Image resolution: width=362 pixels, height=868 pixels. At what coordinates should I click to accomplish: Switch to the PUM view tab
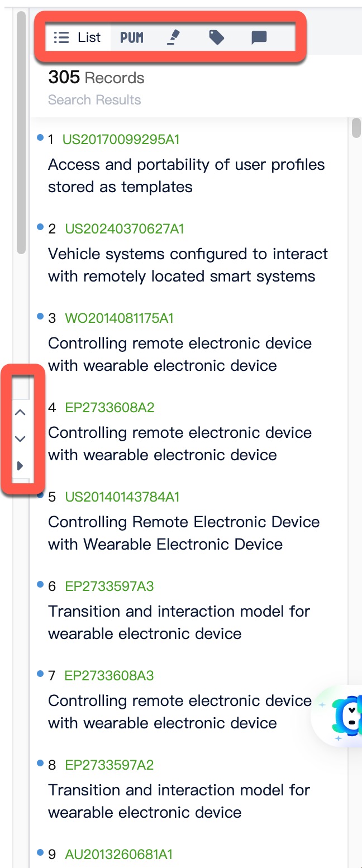[132, 37]
